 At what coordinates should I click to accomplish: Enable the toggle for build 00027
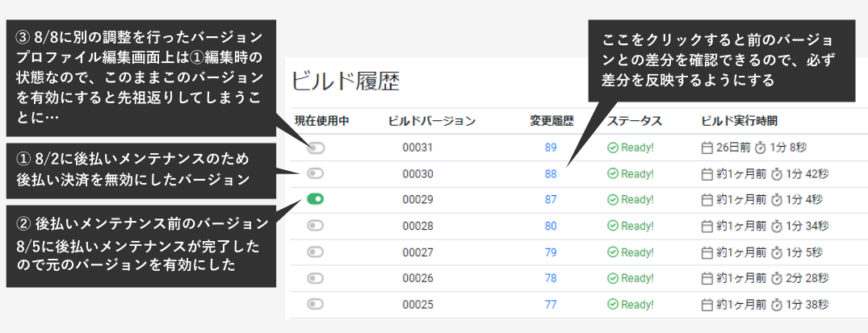[316, 252]
